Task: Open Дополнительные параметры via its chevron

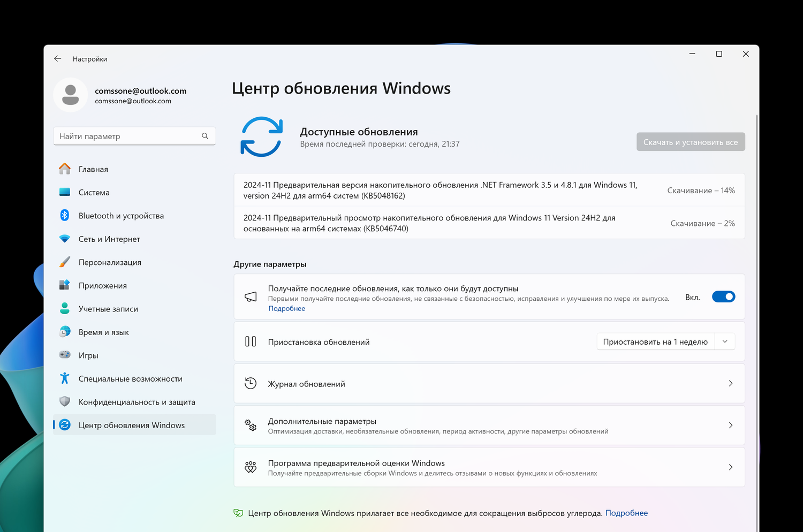Action: [x=731, y=425]
